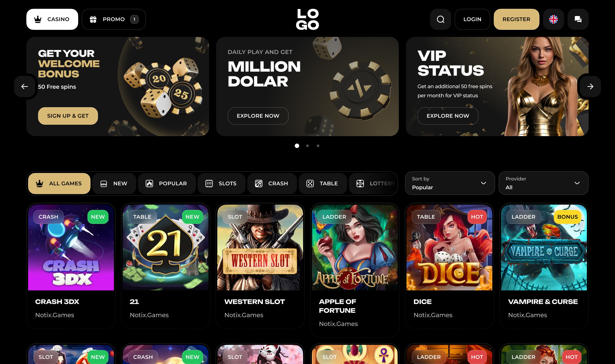Viewport: 615px width, 364px height.
Task: Select the Popular games tab
Action: pos(166,183)
